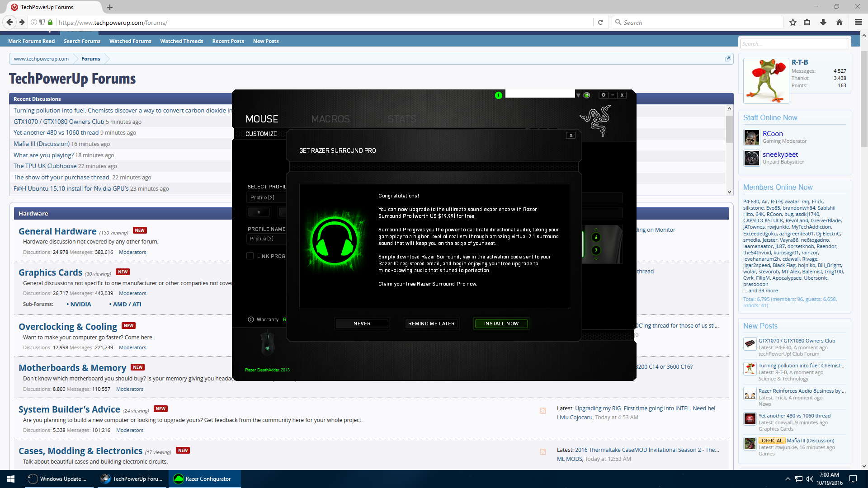Click the green Razer status orb icon
The height and width of the screenshot is (488, 868).
[x=587, y=95]
